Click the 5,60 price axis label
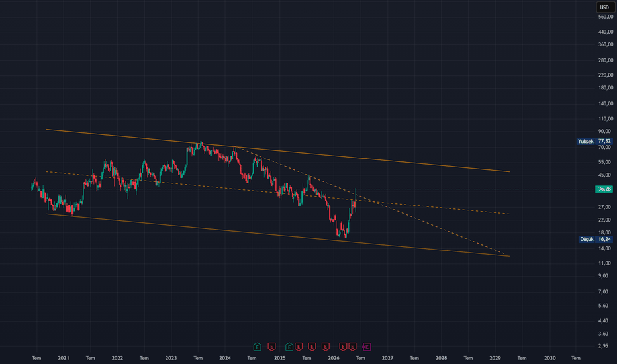 pyautogui.click(x=604, y=306)
